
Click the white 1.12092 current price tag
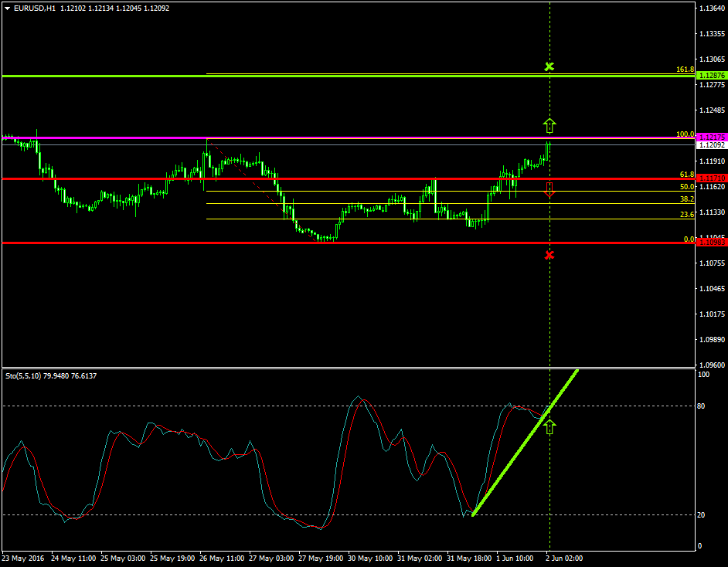pyautogui.click(x=710, y=144)
